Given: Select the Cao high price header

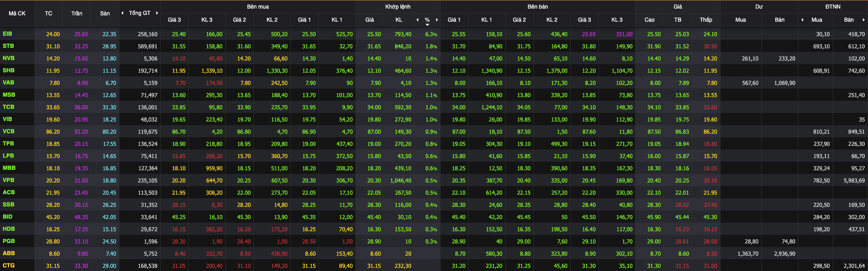Looking at the screenshot, I should point(650,20).
